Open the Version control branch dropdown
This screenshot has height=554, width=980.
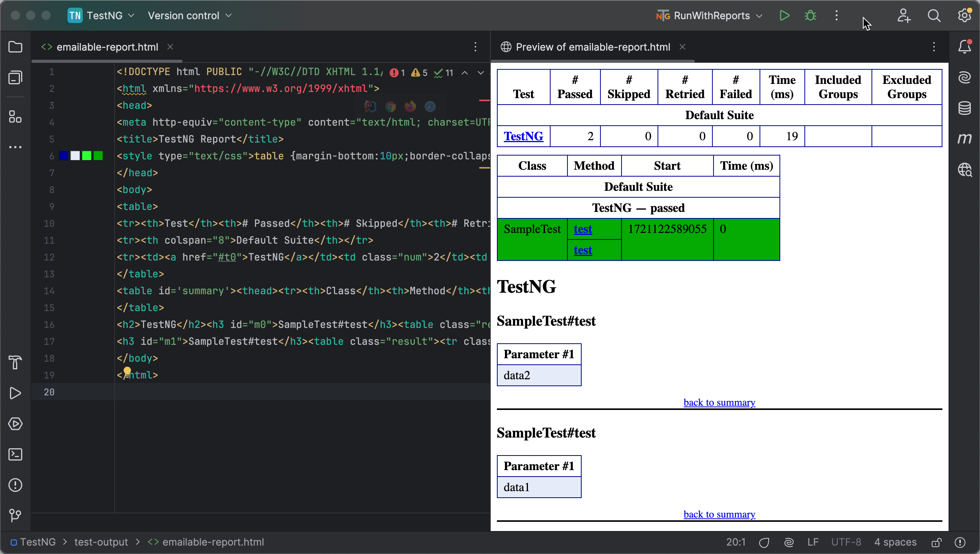[229, 16]
